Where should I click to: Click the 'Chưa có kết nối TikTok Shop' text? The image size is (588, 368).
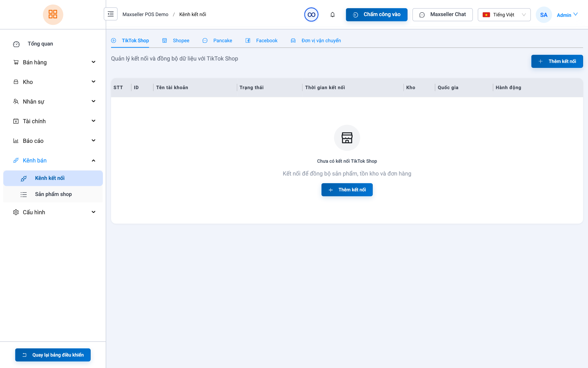pyautogui.click(x=347, y=161)
